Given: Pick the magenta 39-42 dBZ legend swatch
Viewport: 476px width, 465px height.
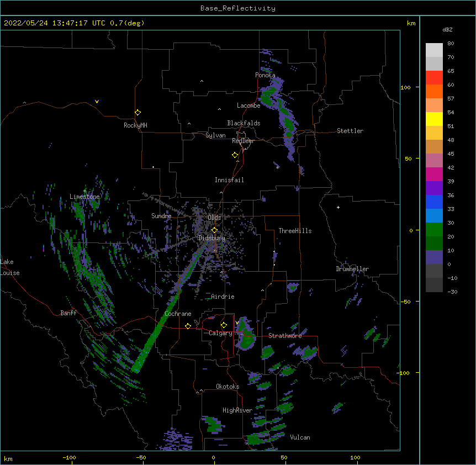Looking at the screenshot, I should click(434, 175).
